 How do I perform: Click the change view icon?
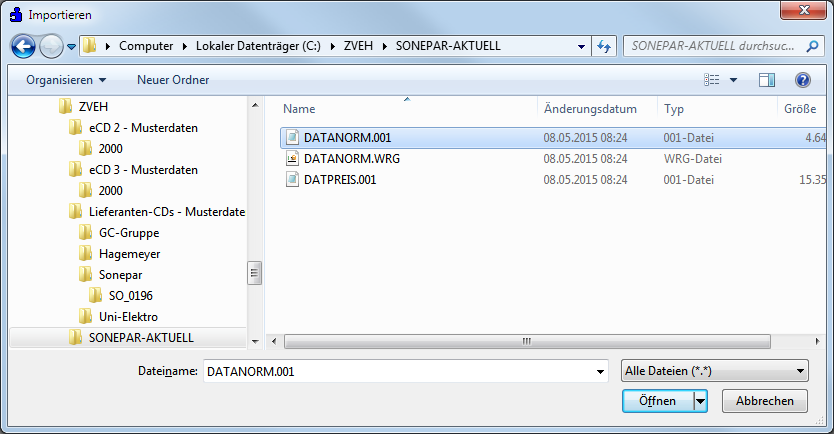pos(712,80)
